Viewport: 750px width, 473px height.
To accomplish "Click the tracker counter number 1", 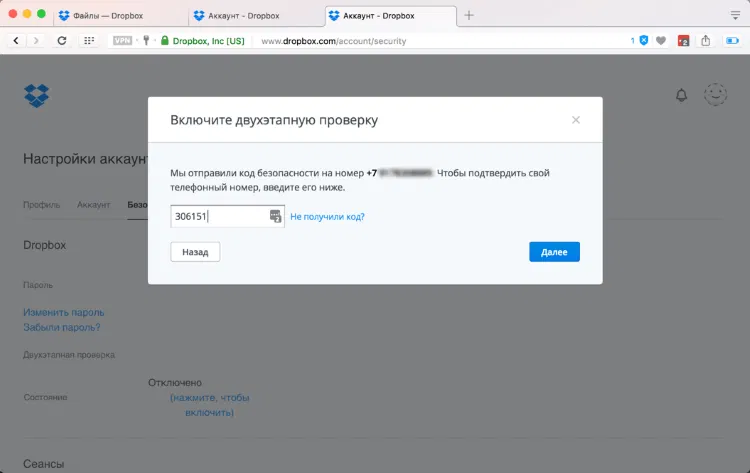I will point(632,41).
